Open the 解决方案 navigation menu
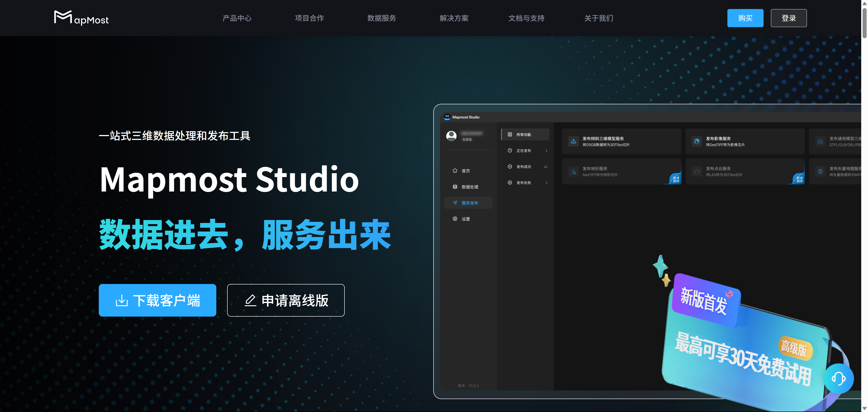This screenshot has height=412, width=868. click(x=454, y=18)
